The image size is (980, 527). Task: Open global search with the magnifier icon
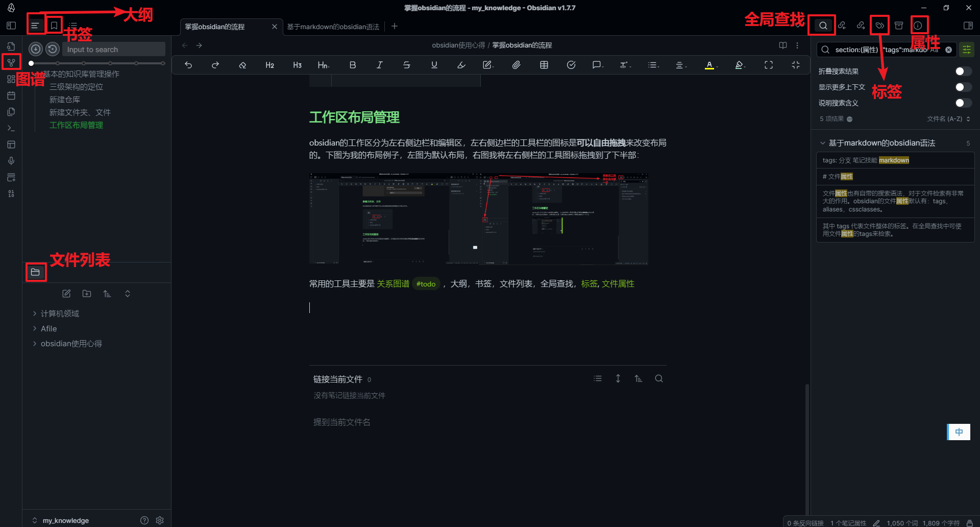coord(822,25)
